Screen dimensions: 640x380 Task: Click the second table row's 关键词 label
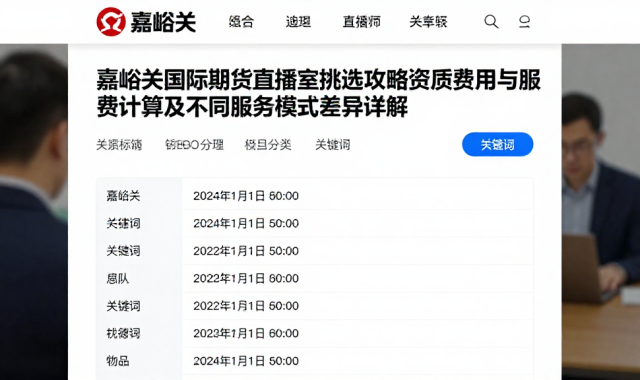[123, 223]
